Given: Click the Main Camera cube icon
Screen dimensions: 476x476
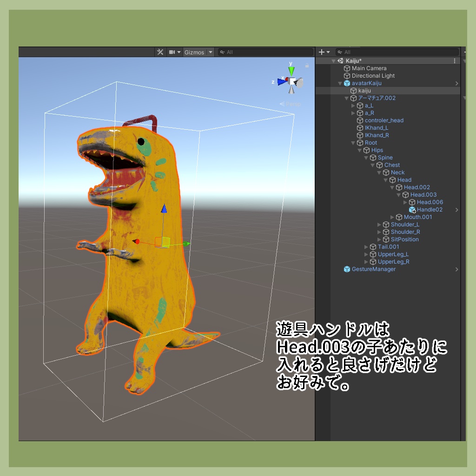Looking at the screenshot, I should pos(347,68).
